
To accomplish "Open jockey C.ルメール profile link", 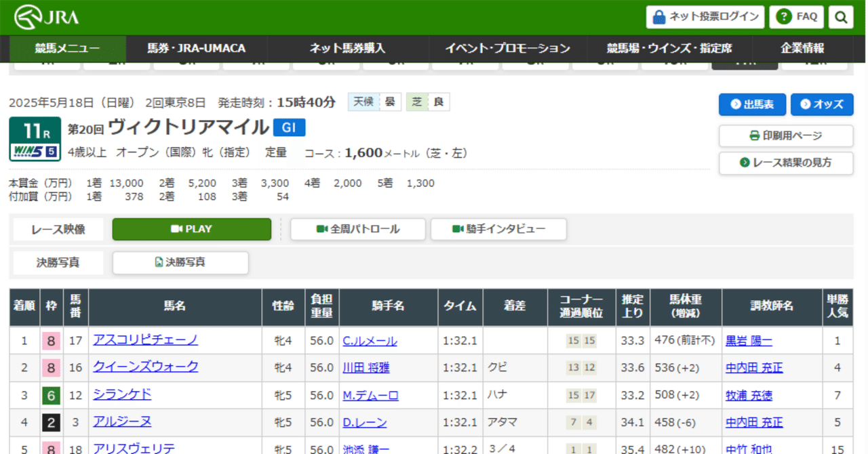I will (x=369, y=340).
